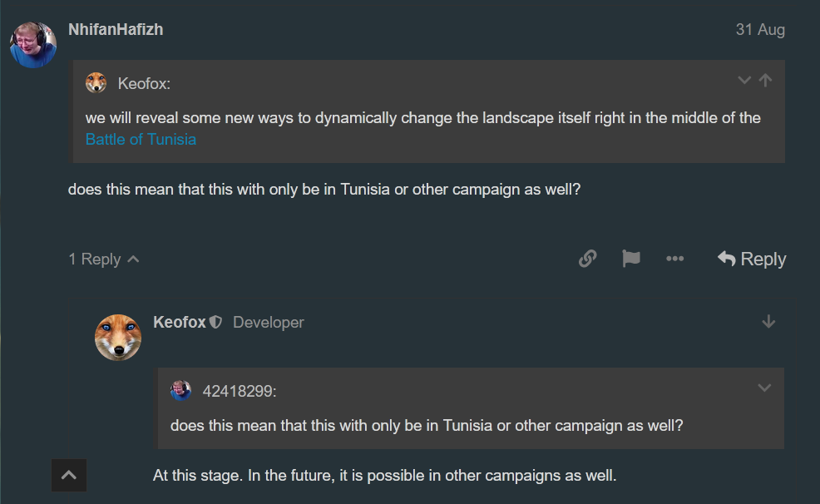The image size is (820, 504).
Task: Collapse the "1 Reply" thread toggle
Action: (x=103, y=259)
